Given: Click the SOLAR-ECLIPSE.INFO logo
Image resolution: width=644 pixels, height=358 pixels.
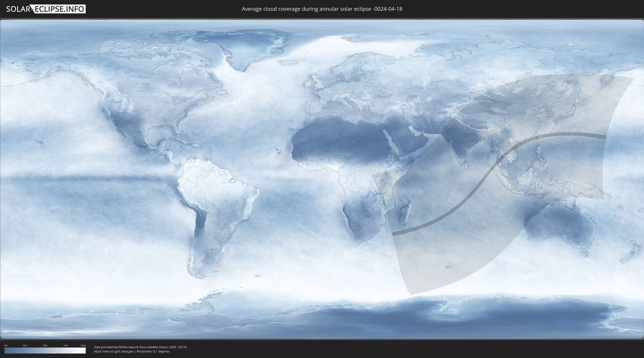Looking at the screenshot, I should [x=46, y=9].
